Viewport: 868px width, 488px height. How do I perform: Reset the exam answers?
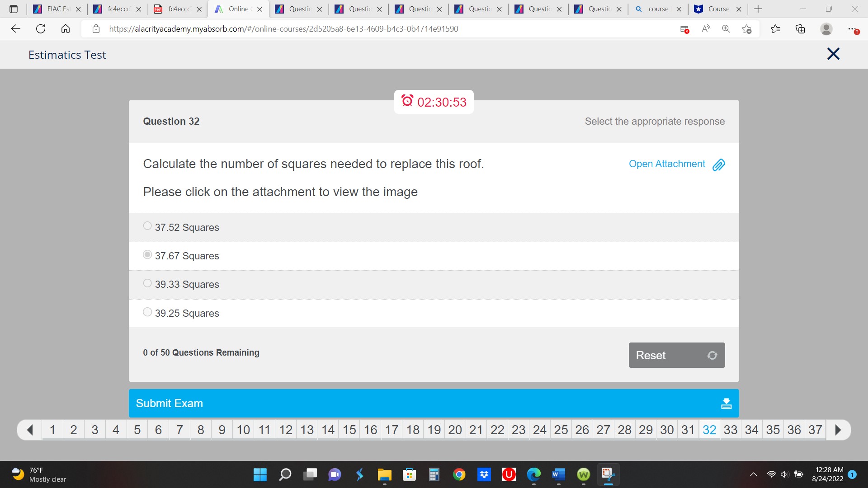click(x=676, y=355)
